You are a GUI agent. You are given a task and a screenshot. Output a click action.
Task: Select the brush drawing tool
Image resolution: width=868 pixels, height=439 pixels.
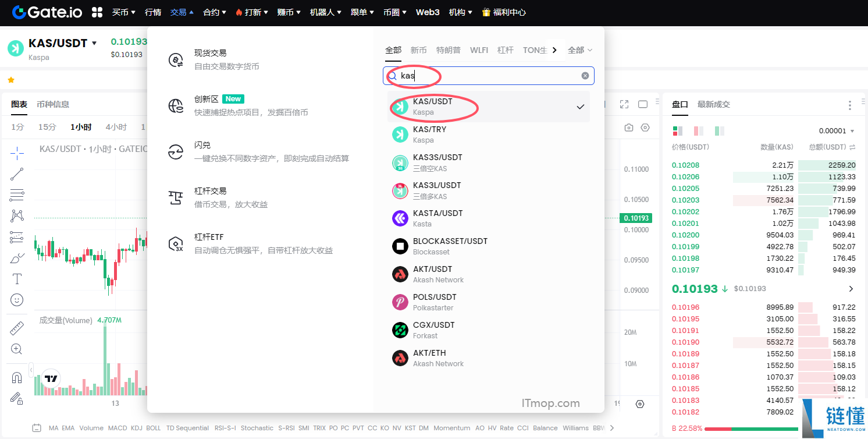point(17,258)
